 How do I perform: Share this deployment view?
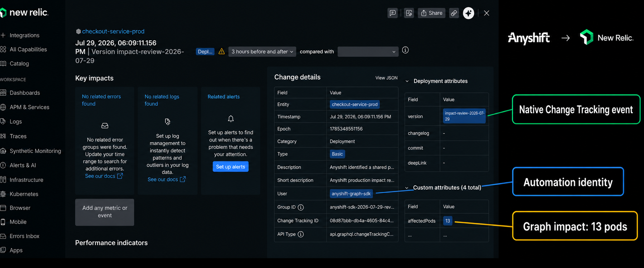pyautogui.click(x=432, y=13)
